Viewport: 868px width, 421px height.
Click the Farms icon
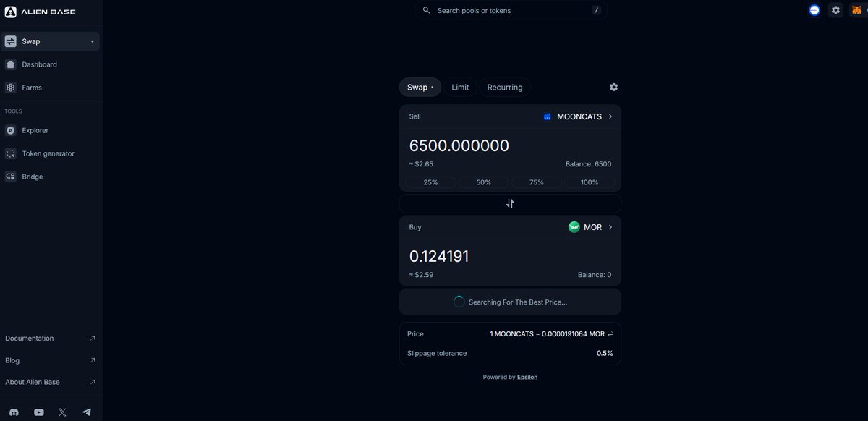pyautogui.click(x=10, y=88)
